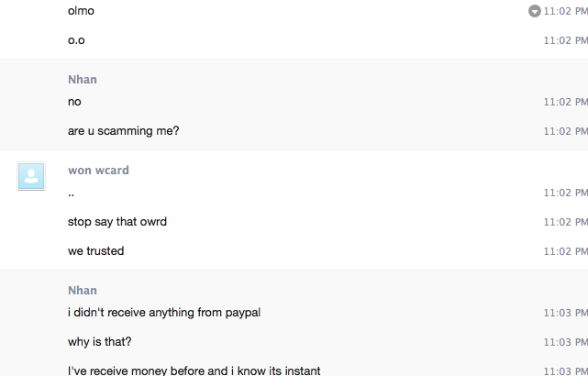Click the timestamp next to 'stop say that owrd'
This screenshot has width=588, height=376.
coord(565,222)
